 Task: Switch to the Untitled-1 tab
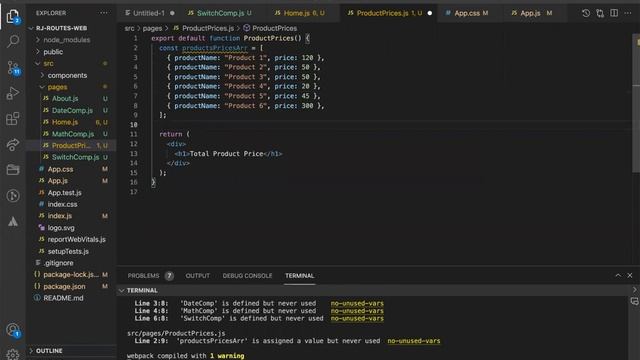pos(149,13)
